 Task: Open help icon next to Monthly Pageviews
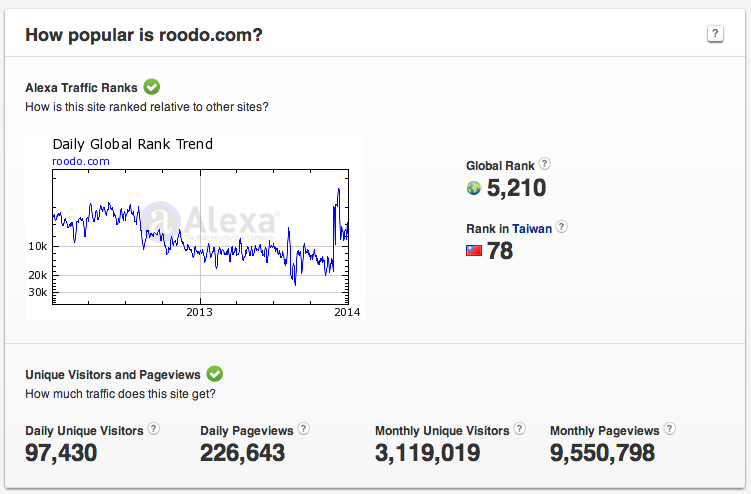tap(669, 429)
